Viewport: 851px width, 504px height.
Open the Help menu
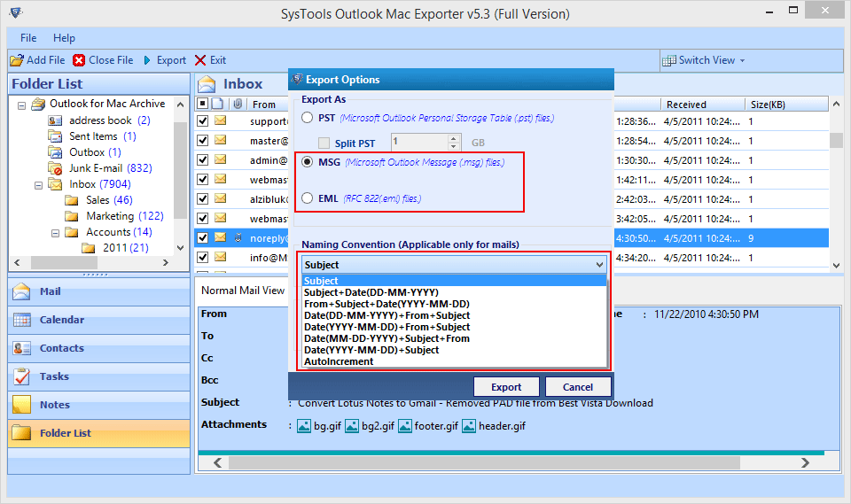tap(64, 38)
